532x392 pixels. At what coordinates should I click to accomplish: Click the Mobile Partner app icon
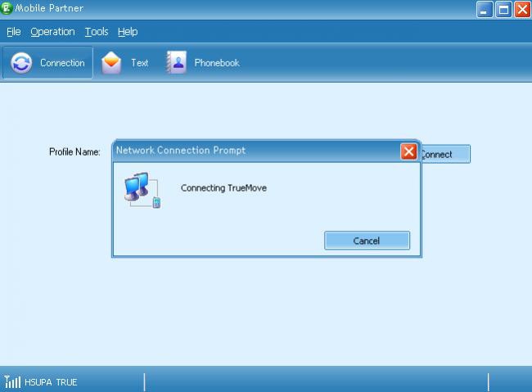point(7,8)
